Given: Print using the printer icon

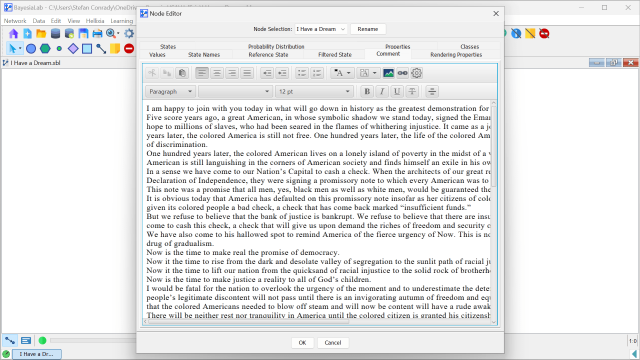Looking at the screenshot, I should (x=97, y=33).
